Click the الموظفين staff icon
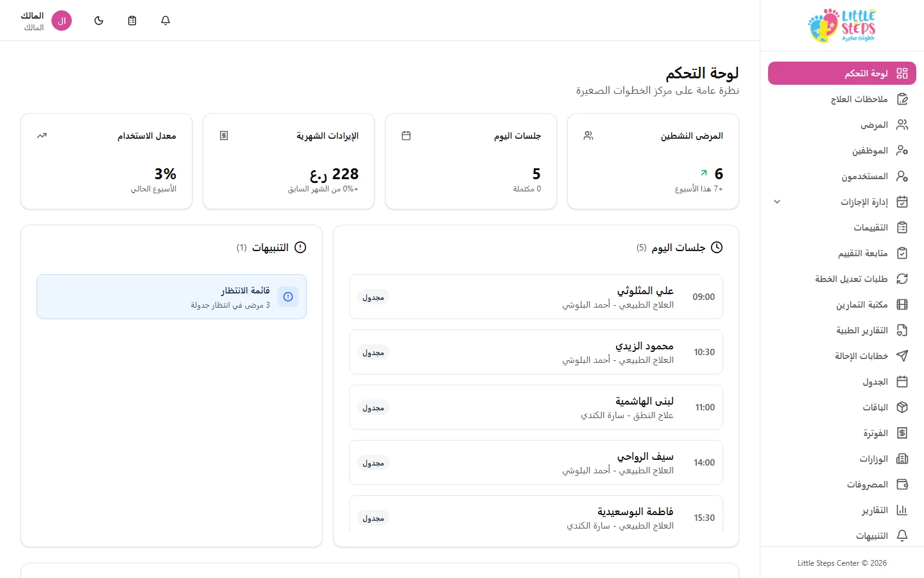The height and width of the screenshot is (578, 924). pos(902,150)
